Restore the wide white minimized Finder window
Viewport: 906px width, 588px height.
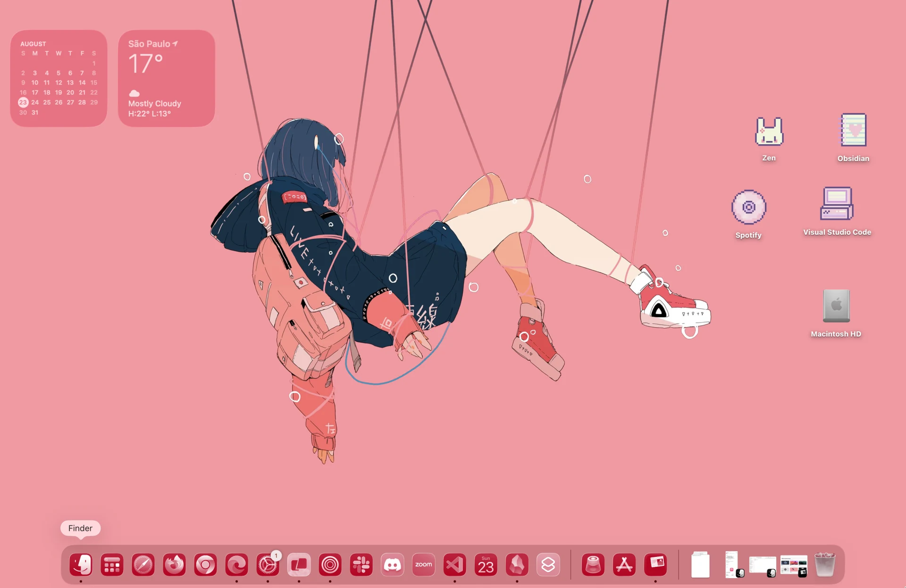tap(762, 566)
